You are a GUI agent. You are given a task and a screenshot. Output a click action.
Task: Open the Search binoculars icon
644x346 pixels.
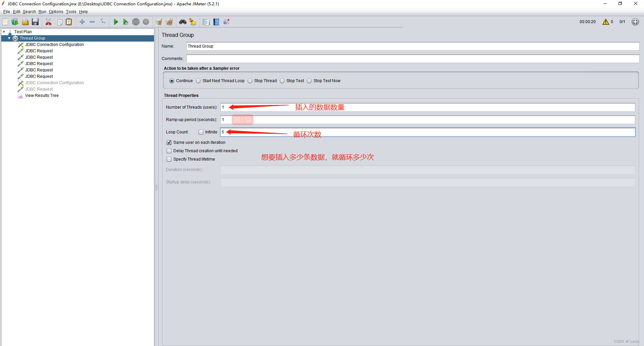[182, 21]
